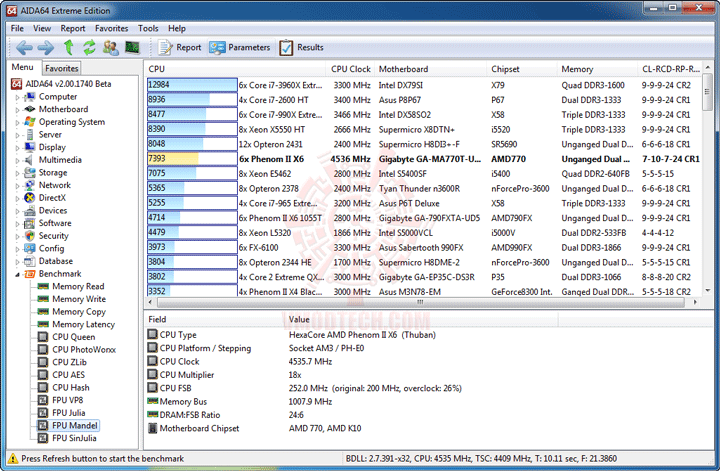Switch to the Favorites tab
Viewport: 720px width, 471px height.
click(x=62, y=68)
